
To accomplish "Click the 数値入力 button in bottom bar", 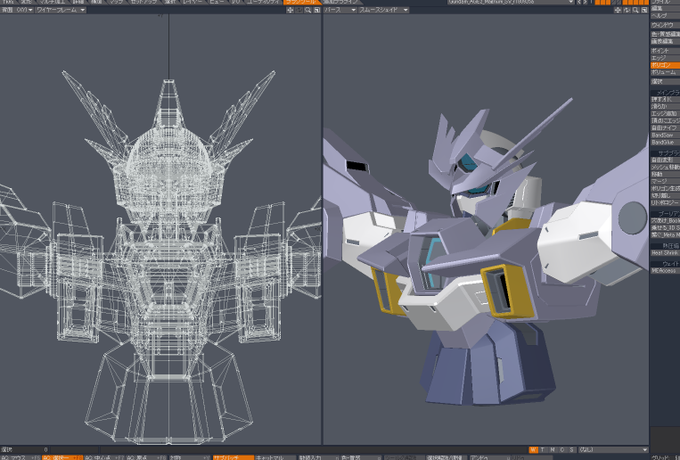I will pyautogui.click(x=317, y=457).
